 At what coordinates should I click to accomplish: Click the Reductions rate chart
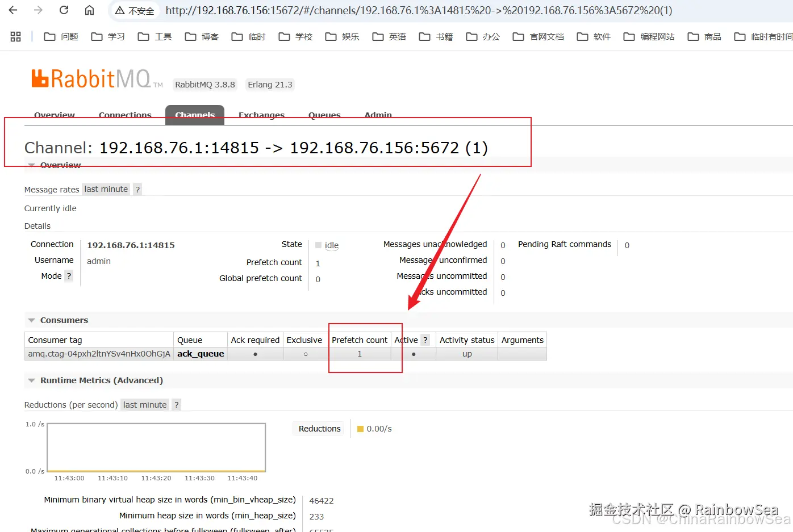click(156, 447)
